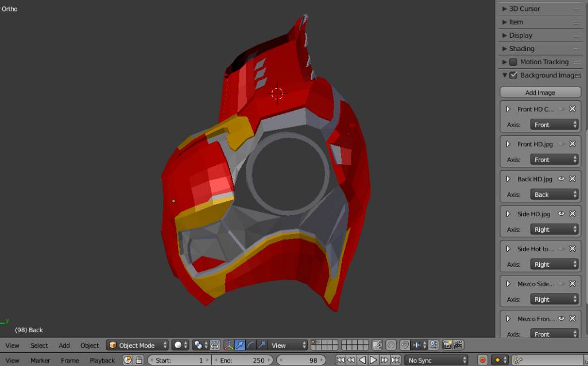The height and width of the screenshot is (366, 588).
Task: Click the OpenGL render image camera icon
Action: pos(447,345)
